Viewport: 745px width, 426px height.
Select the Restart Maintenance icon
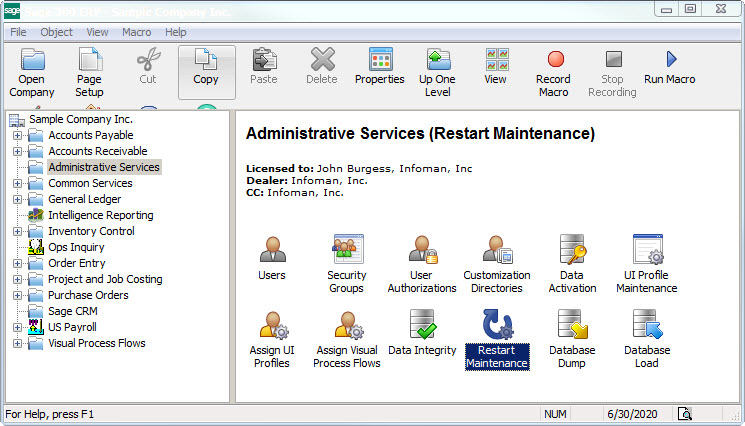497,339
